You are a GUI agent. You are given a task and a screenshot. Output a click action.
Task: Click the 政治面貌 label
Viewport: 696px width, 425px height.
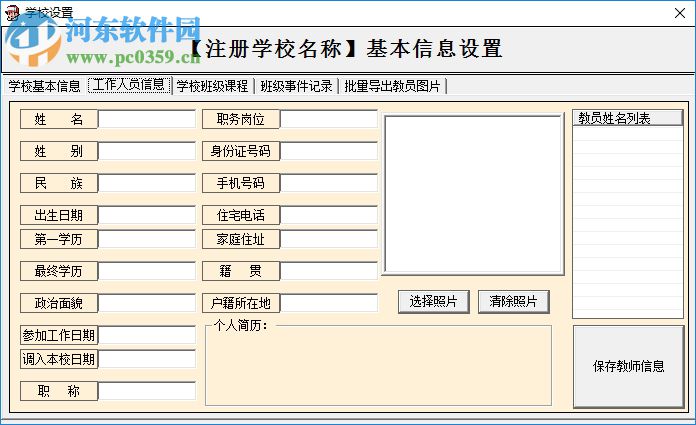pyautogui.click(x=59, y=303)
